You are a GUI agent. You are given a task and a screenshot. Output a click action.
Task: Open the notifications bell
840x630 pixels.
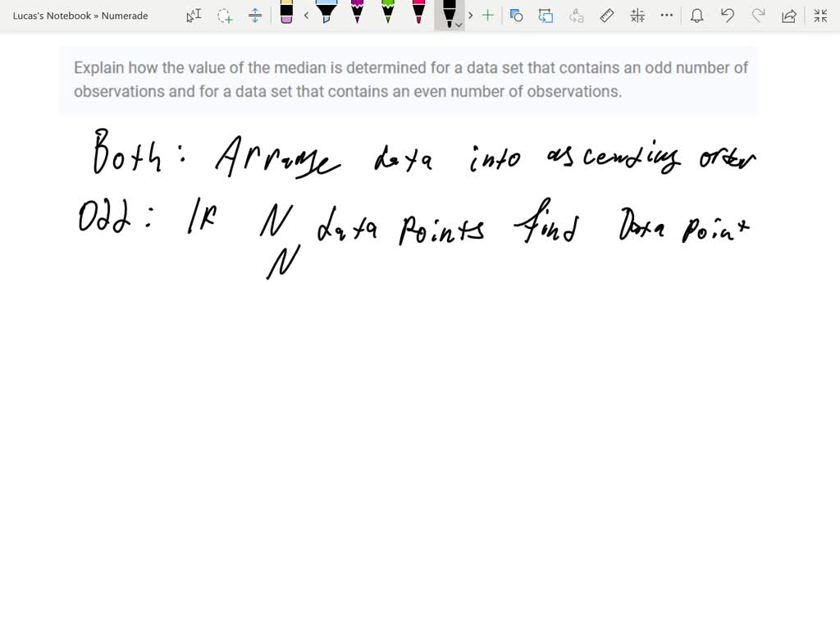coord(696,15)
